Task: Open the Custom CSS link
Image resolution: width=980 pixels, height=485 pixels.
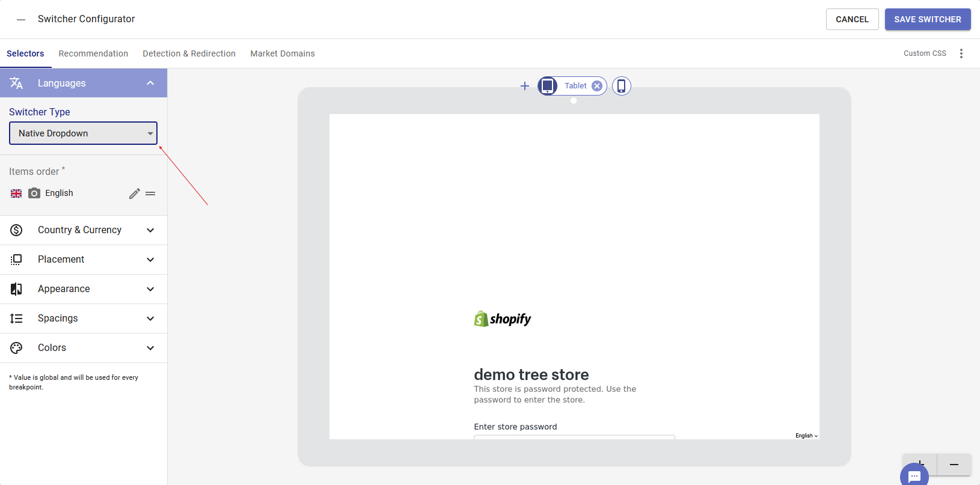Action: (x=925, y=53)
